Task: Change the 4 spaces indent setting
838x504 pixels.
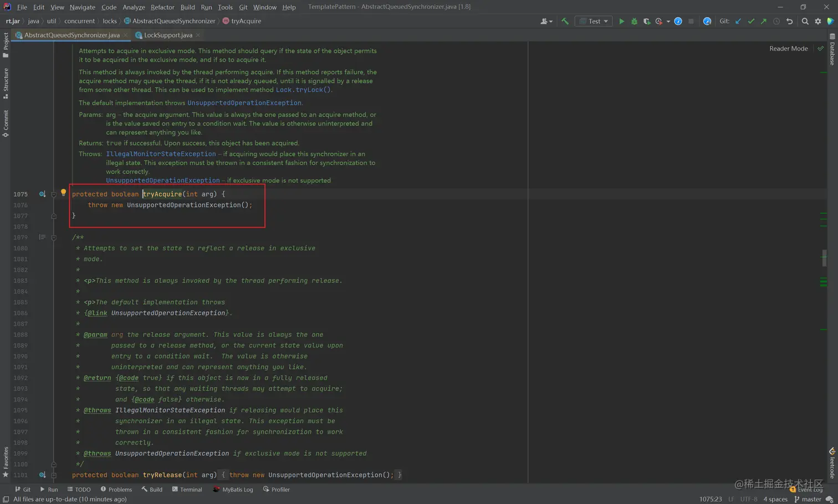Action: pos(775,499)
